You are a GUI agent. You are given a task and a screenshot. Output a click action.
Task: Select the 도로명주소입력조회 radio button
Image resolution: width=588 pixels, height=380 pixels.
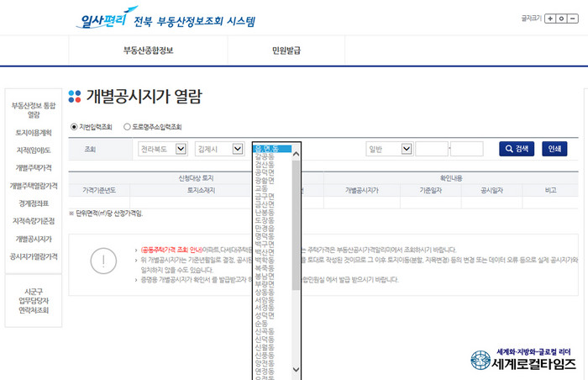pyautogui.click(x=127, y=127)
